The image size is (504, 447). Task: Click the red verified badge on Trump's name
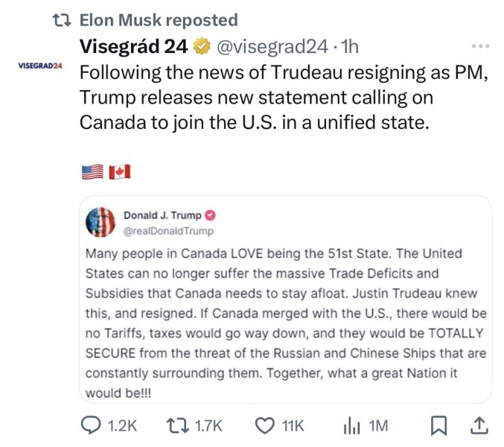[211, 215]
